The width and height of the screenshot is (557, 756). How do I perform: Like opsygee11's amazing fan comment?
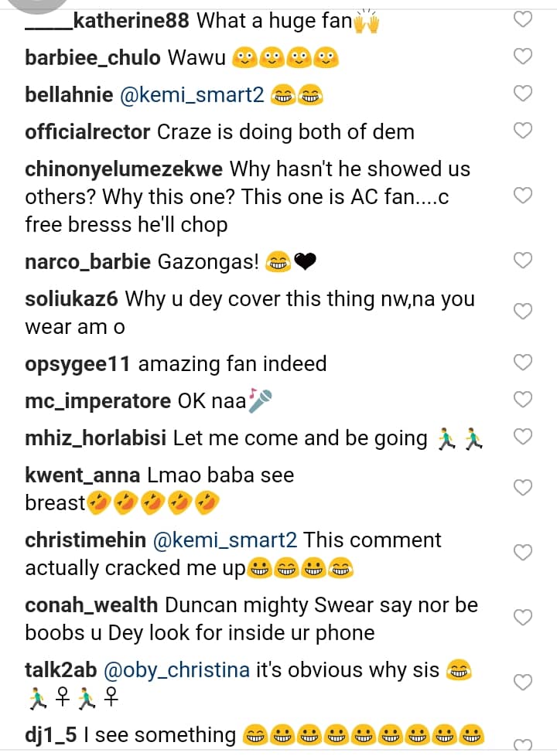point(524,363)
